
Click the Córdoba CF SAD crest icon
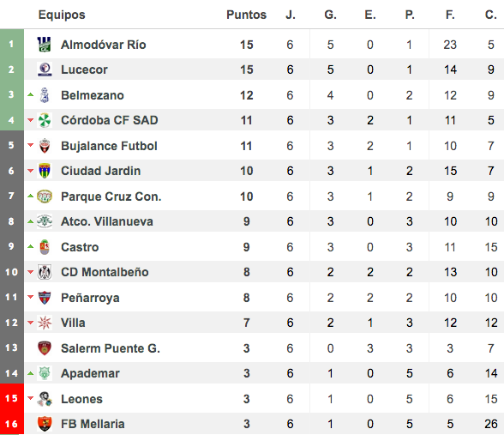click(45, 120)
